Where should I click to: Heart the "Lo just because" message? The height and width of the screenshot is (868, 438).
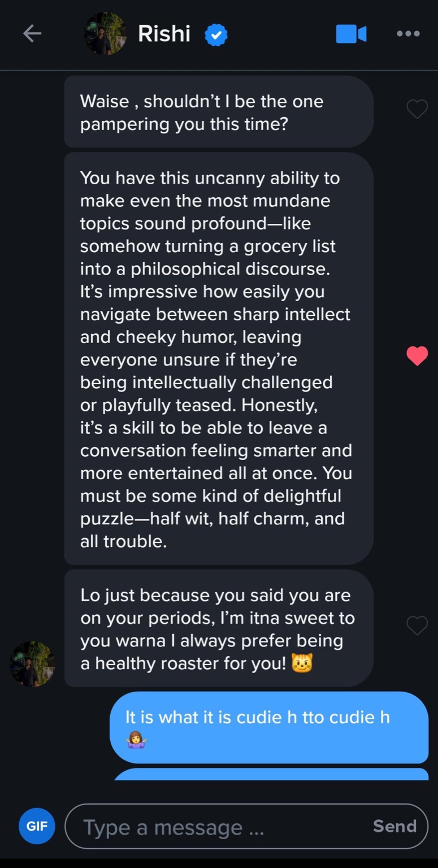[417, 625]
